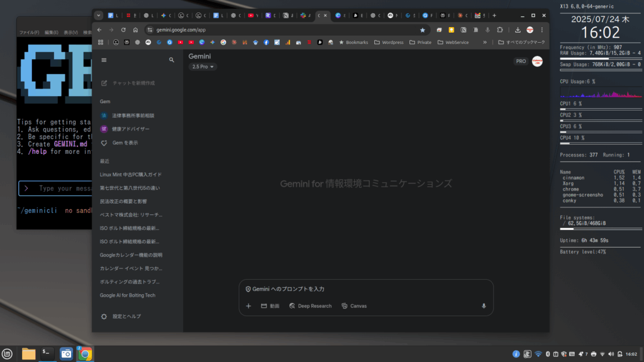This screenshot has height=362, width=644.
Task: Click the plus icon to add files
Action: pyautogui.click(x=248, y=306)
